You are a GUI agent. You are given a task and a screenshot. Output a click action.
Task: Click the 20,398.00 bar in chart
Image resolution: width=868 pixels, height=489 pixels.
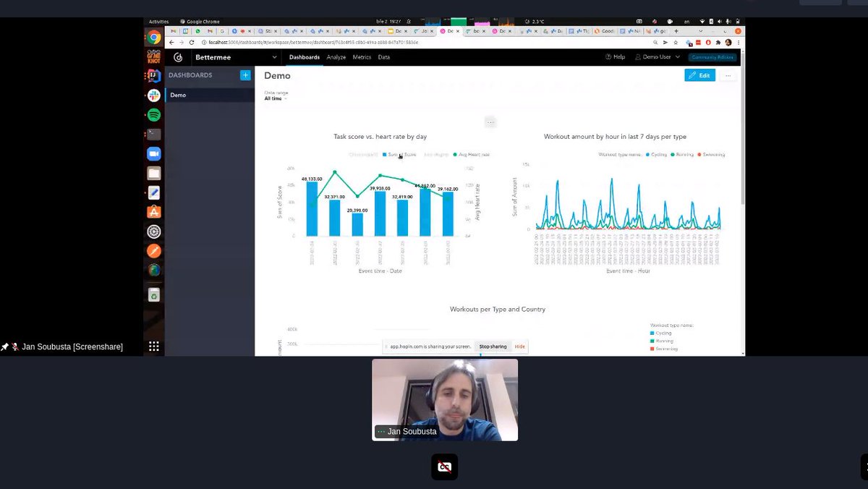pyautogui.click(x=357, y=224)
